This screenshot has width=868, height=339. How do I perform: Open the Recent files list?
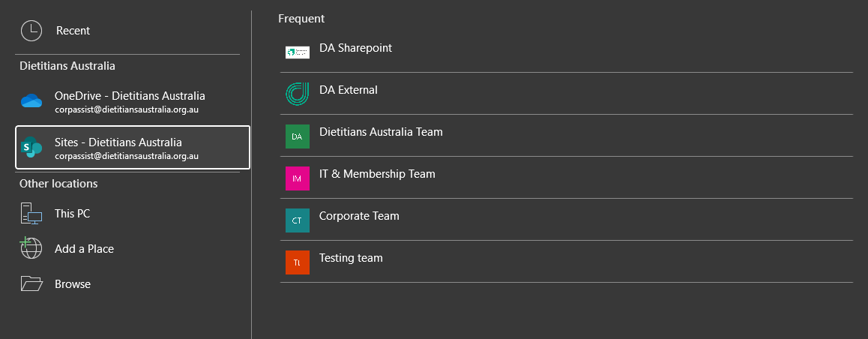click(73, 31)
